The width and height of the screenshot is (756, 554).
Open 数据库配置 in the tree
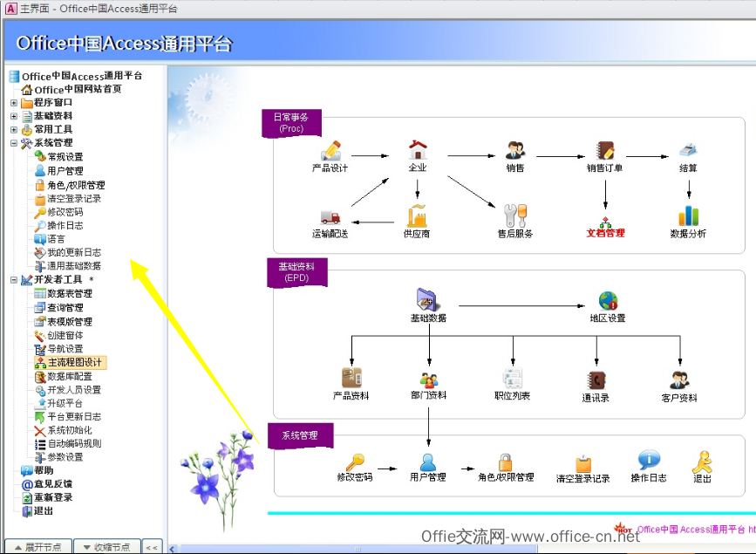[x=70, y=376]
